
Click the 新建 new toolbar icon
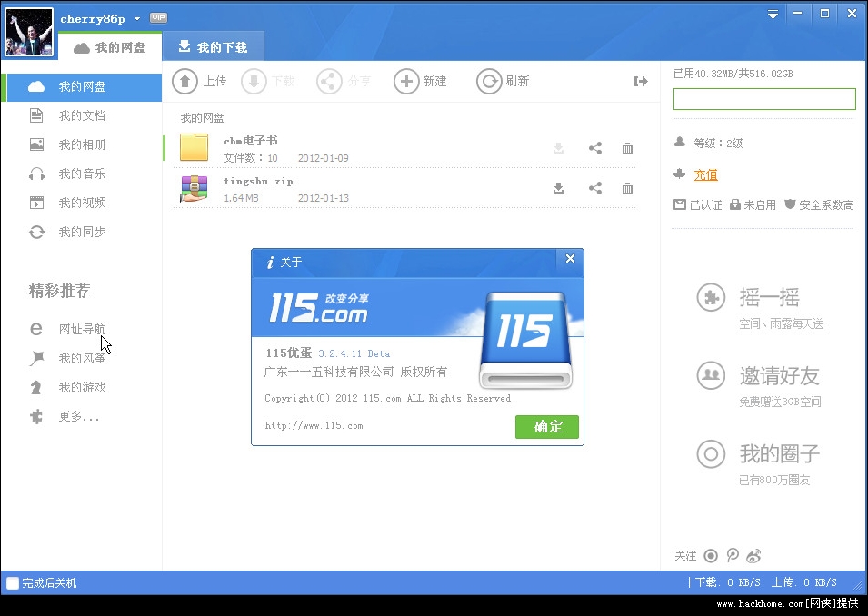tap(406, 82)
